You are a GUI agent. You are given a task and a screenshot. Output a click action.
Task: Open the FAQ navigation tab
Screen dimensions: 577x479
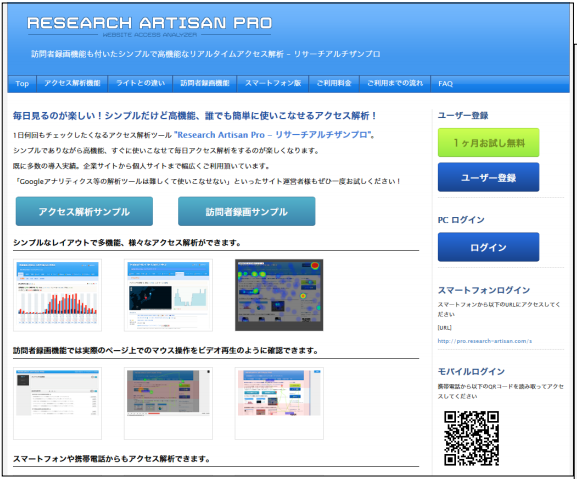pyautogui.click(x=445, y=84)
